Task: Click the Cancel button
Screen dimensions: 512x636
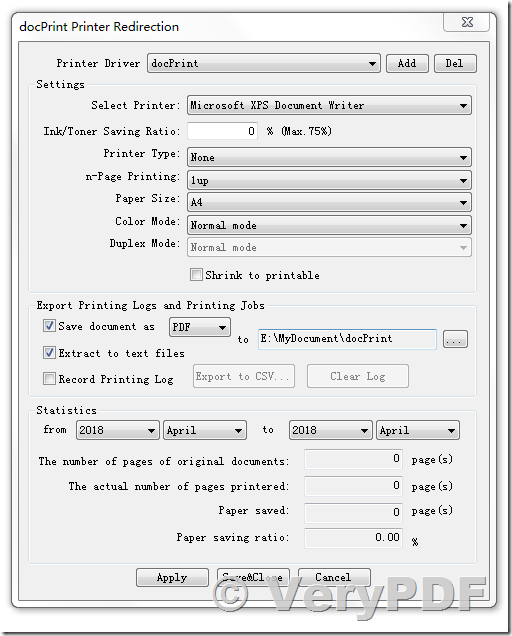Action: (x=334, y=577)
